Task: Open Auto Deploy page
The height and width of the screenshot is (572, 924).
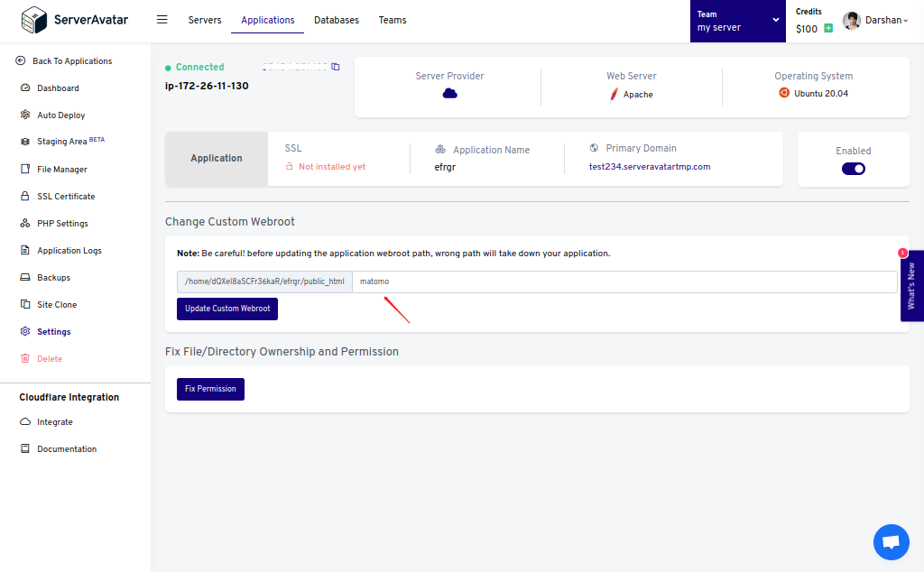Action: point(60,115)
